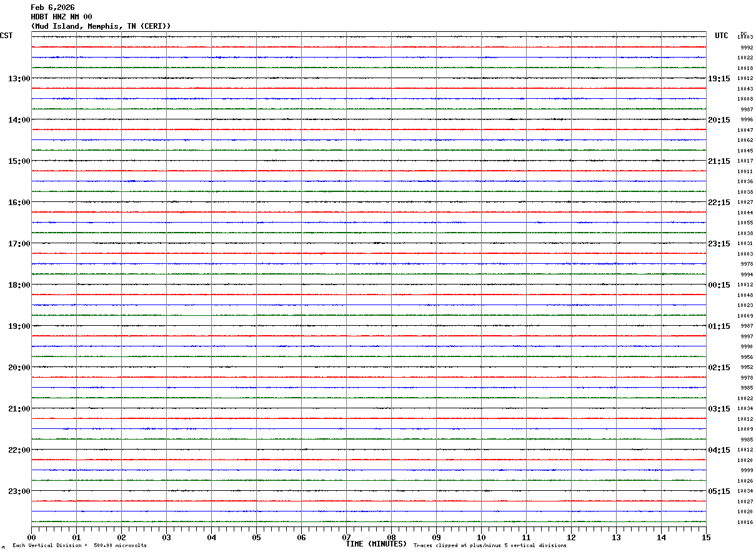Click DC offset value 9994
Image resolution: width=756 pixels, height=554 pixels.
click(x=747, y=274)
